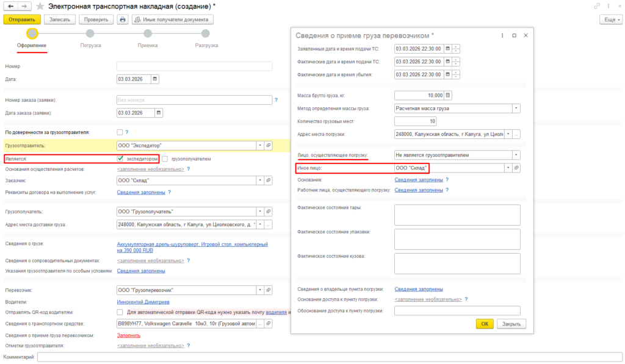625x364 pixels.
Task: Open the Лицо, осуществляющее погрузку dropdown
Action: click(x=516, y=155)
